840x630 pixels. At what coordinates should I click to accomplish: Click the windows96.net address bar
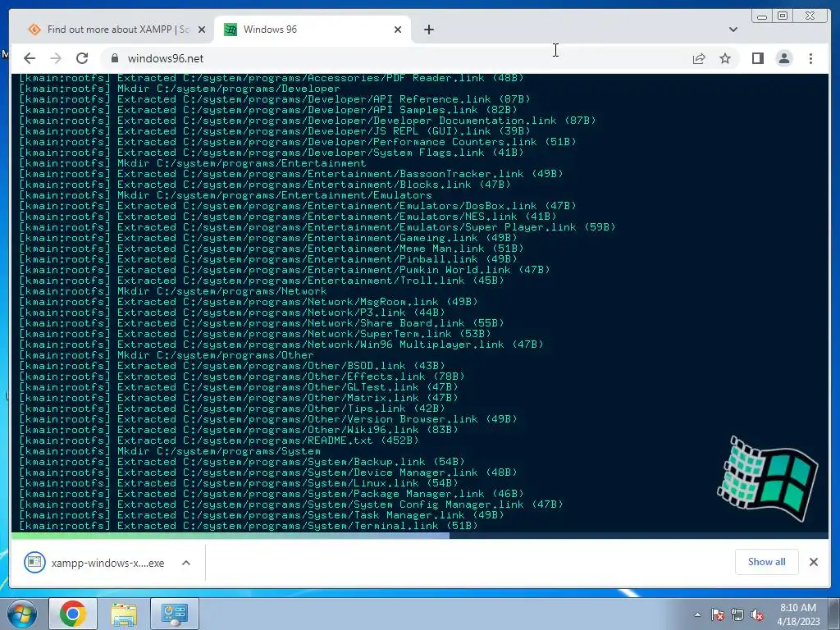[x=396, y=58]
